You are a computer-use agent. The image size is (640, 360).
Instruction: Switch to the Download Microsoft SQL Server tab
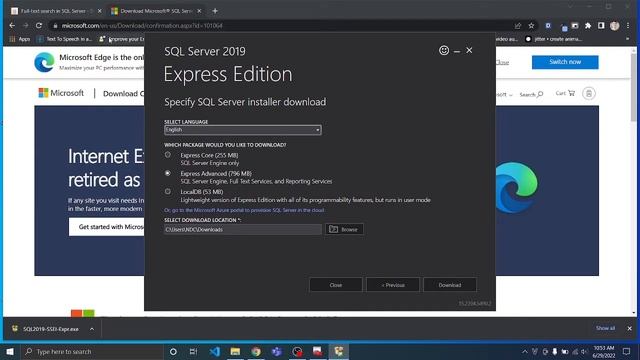pyautogui.click(x=155, y=11)
